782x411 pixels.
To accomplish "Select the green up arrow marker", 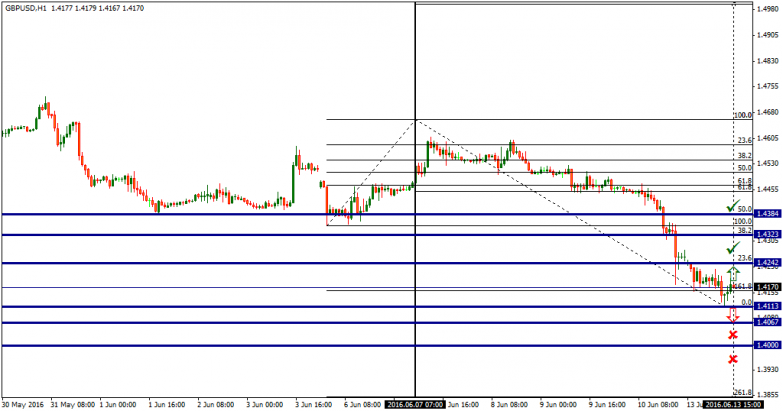I will 733,273.
